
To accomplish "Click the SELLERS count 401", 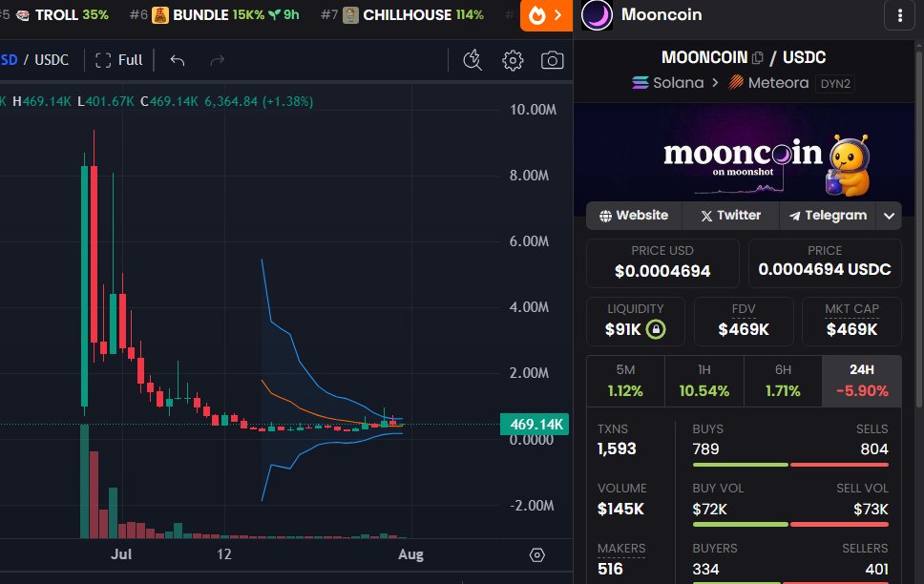I will pos(876,570).
